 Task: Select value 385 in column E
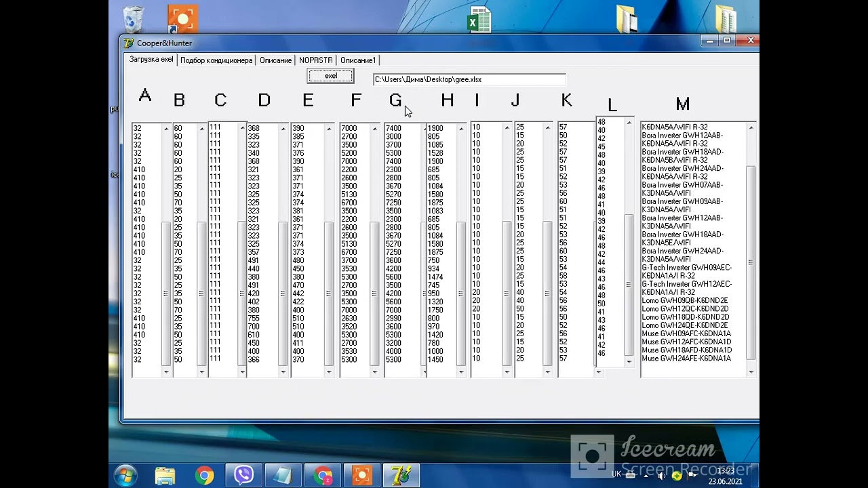298,136
